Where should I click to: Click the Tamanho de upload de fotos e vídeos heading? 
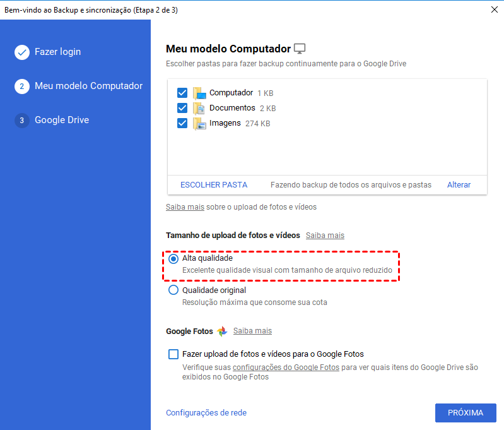pyautogui.click(x=233, y=236)
